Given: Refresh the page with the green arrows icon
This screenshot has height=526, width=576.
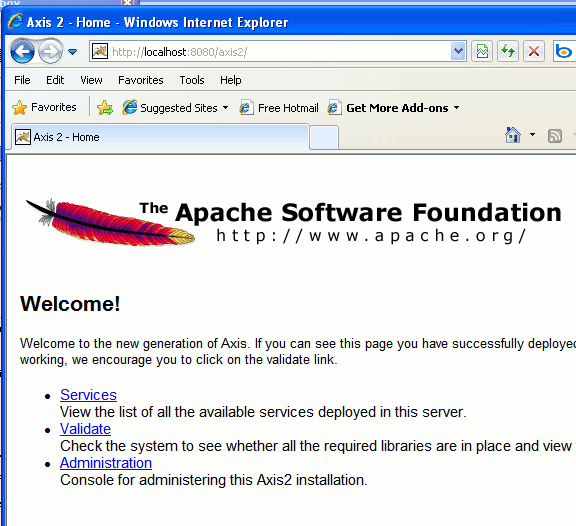Looking at the screenshot, I should [x=508, y=51].
